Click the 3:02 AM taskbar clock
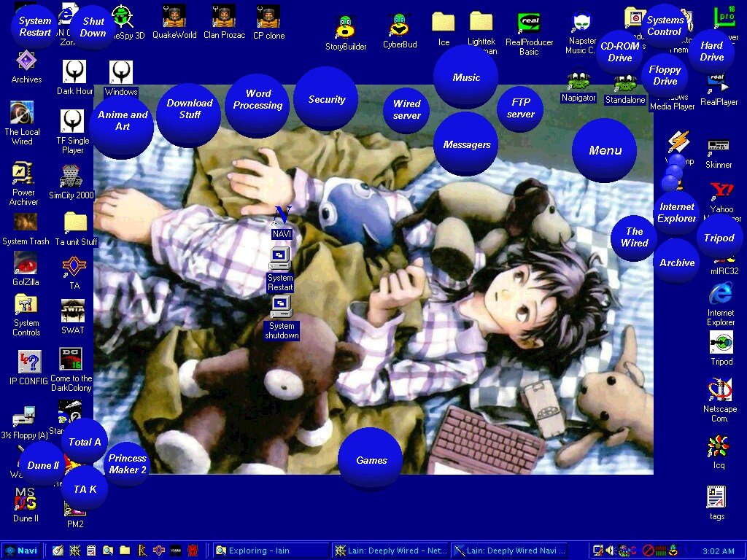Image resolution: width=747 pixels, height=560 pixels. click(718, 551)
